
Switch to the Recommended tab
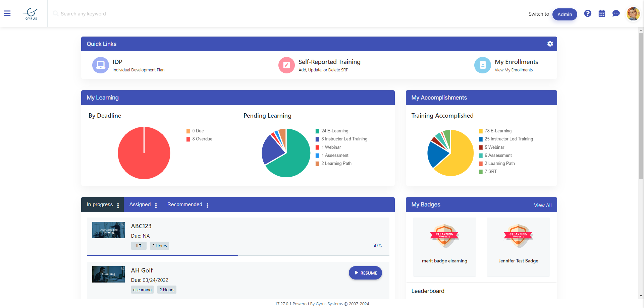click(x=184, y=204)
